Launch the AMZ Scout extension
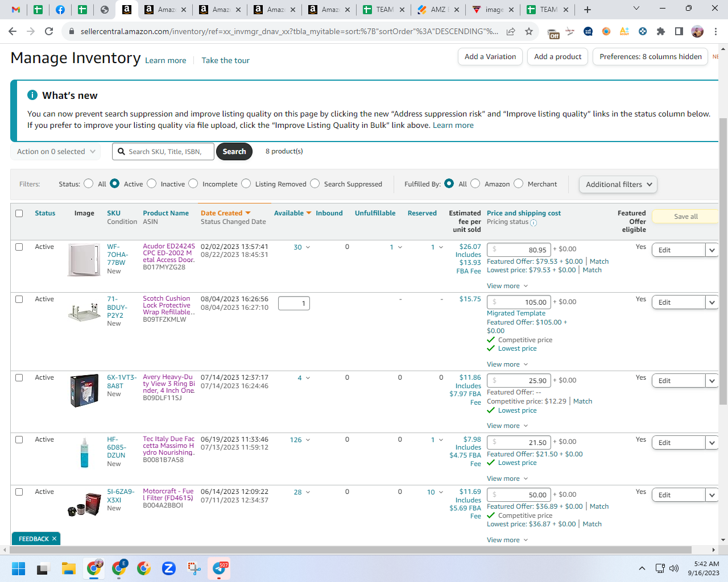The height and width of the screenshot is (582, 728). [x=624, y=31]
